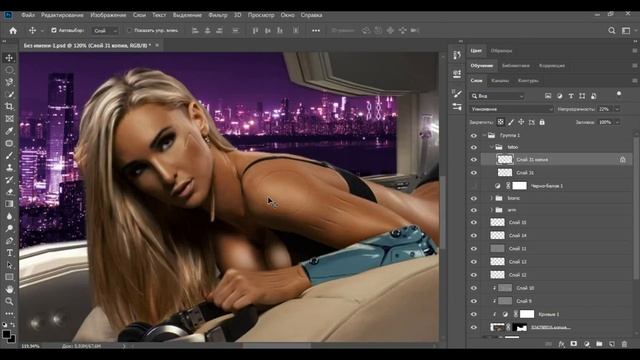Select the Horizontal Type tool
Screen dimensions: 640x360
pos(9,253)
